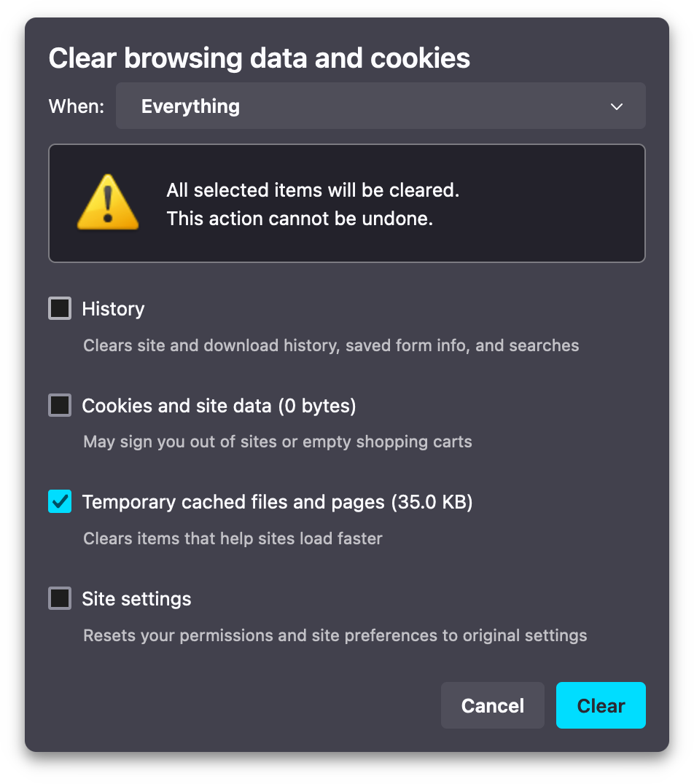
Task: Click "Resets your permissions and site preferences" description
Action: pyautogui.click(x=335, y=635)
